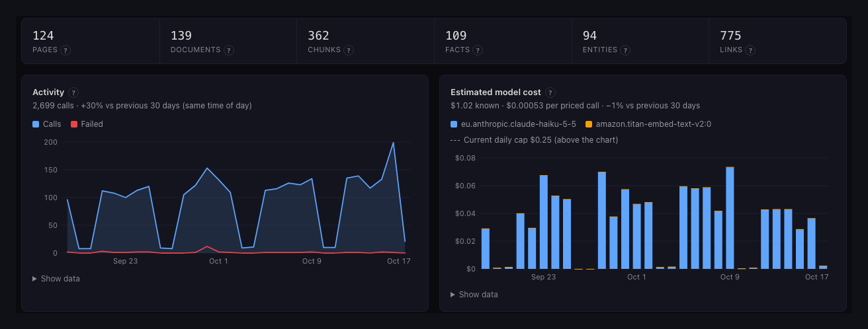This screenshot has height=329, width=868.
Task: Toggle the Calls legend series
Action: point(47,124)
